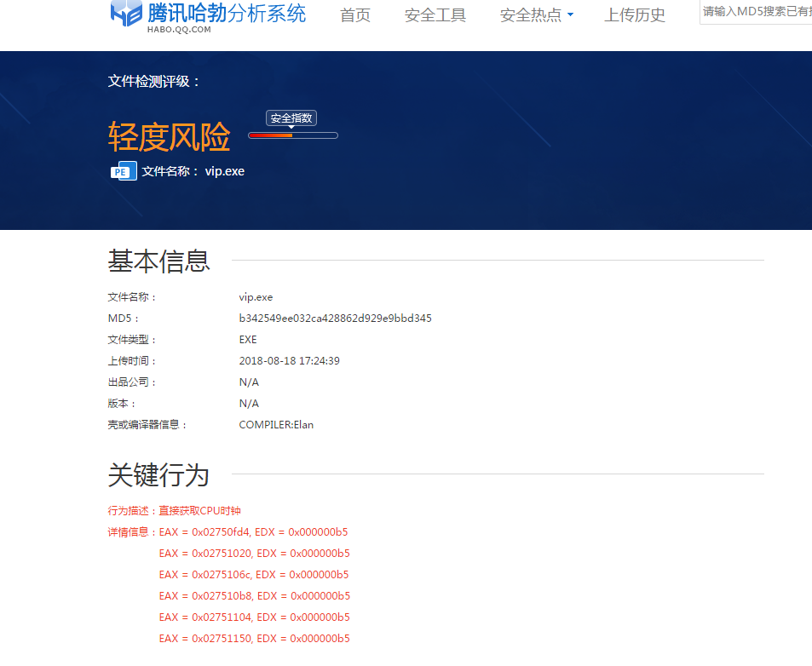Click the safety index risk bar

293,135
